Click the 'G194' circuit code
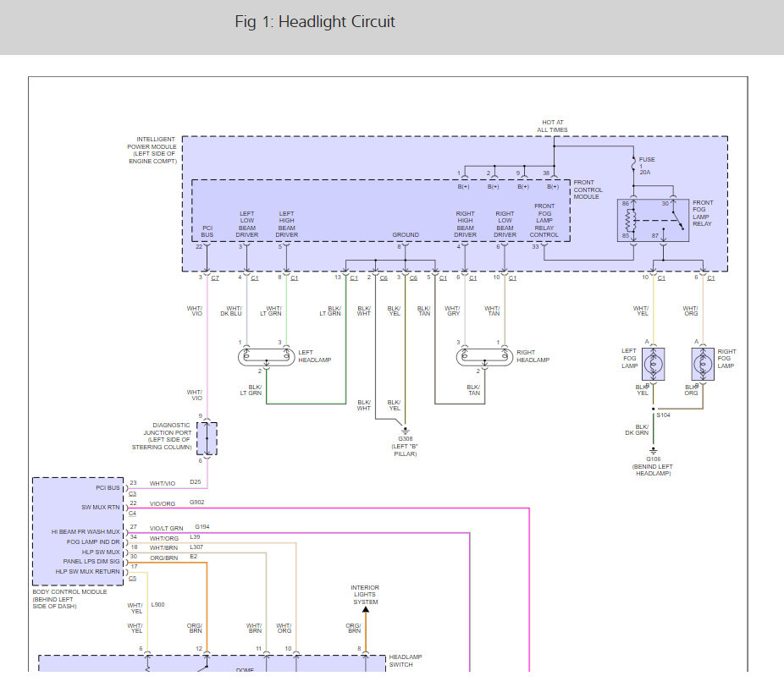784x698 pixels. (202, 526)
